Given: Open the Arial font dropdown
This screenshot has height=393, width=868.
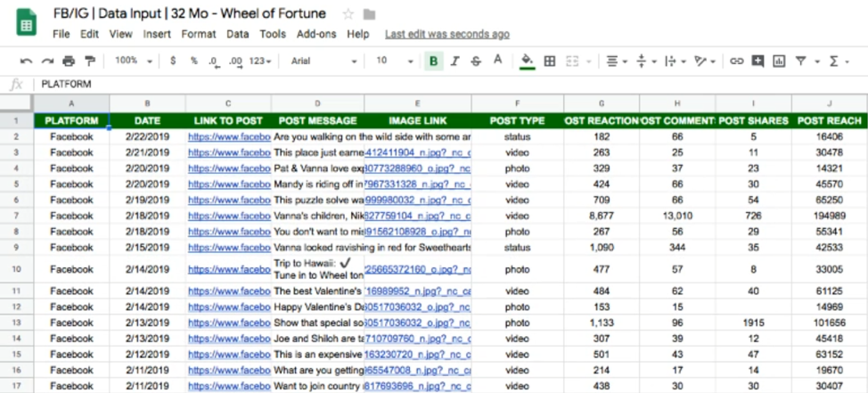Looking at the screenshot, I should 323,61.
